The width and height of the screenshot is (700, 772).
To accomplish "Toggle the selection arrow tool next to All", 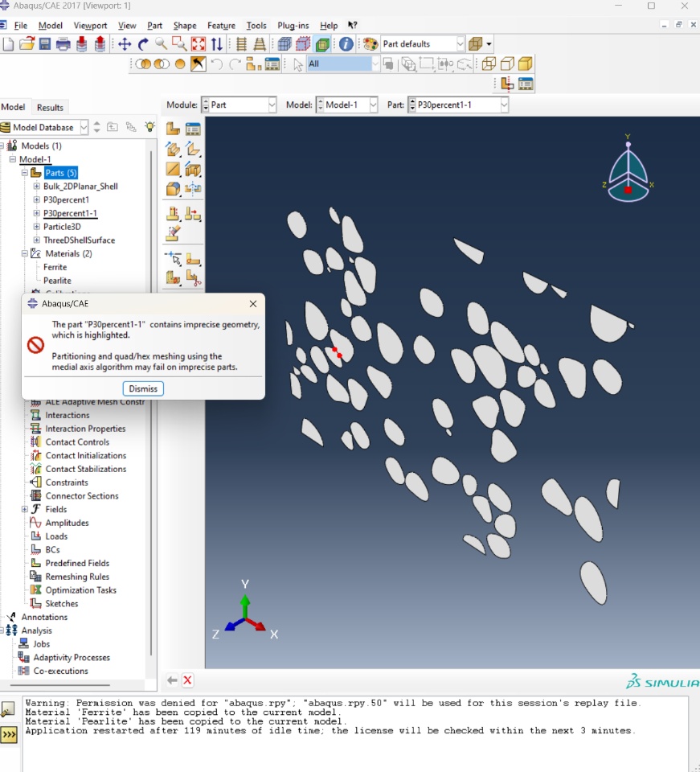I will [297, 64].
